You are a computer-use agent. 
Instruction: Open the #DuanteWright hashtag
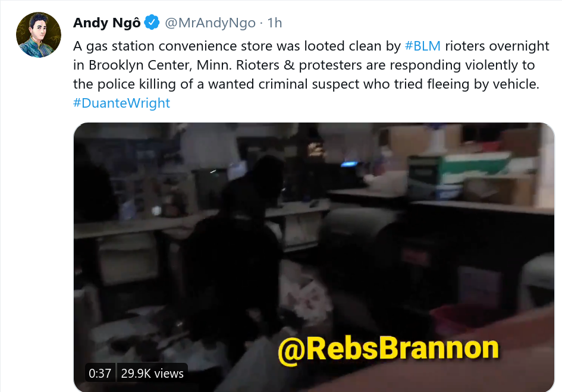pyautogui.click(x=121, y=103)
